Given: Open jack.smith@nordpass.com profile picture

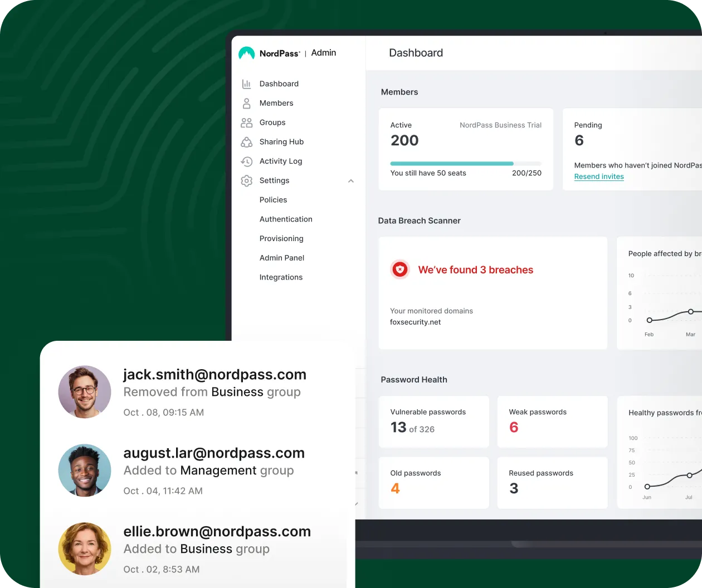Looking at the screenshot, I should pos(84,391).
